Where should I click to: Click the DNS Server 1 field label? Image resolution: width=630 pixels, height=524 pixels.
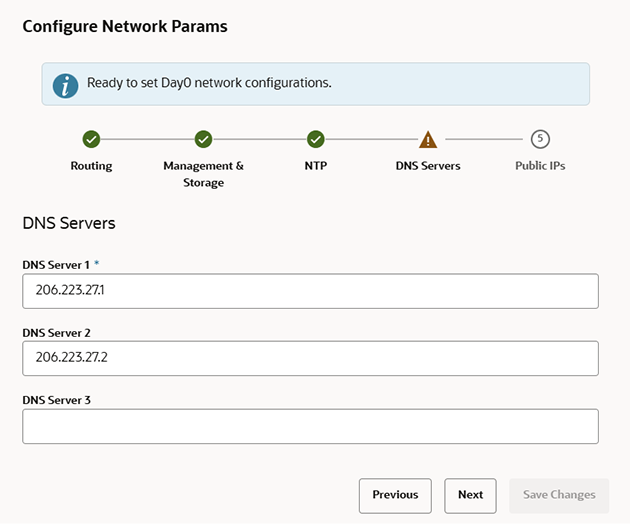[x=56, y=264]
